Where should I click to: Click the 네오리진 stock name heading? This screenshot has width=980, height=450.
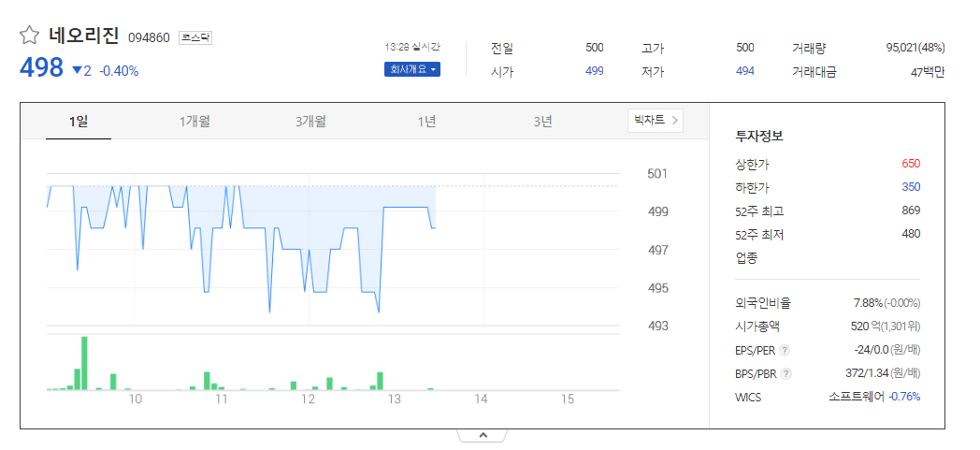(83, 36)
